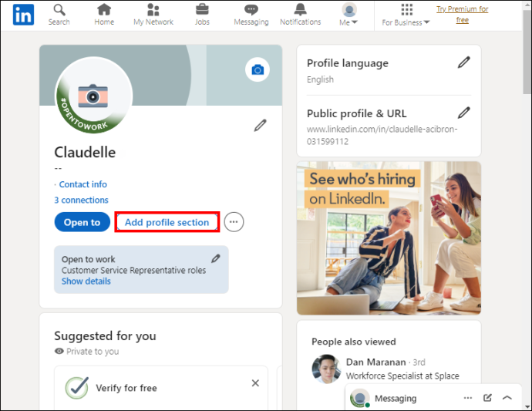Open the Jobs briefcase icon

[x=202, y=9]
